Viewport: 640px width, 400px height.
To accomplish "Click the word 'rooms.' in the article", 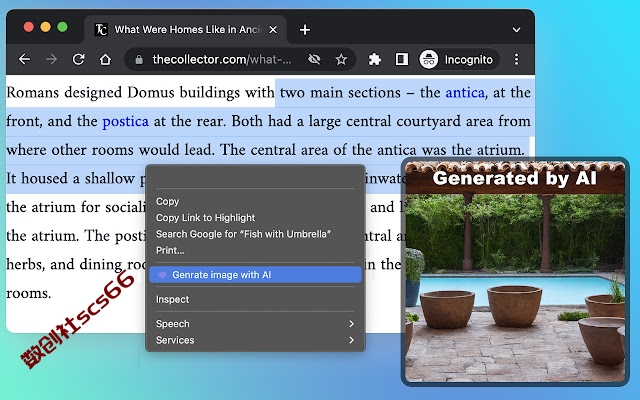I will (29, 293).
